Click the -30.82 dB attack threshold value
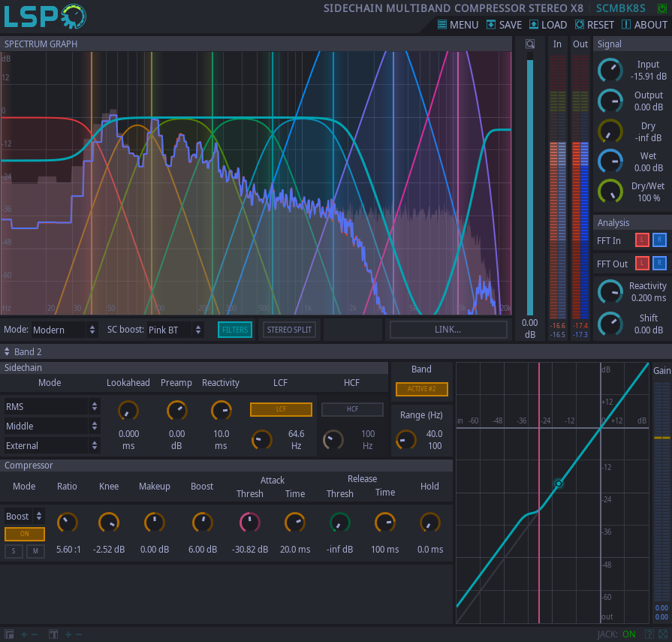This screenshot has width=672, height=642. pyautogui.click(x=250, y=550)
